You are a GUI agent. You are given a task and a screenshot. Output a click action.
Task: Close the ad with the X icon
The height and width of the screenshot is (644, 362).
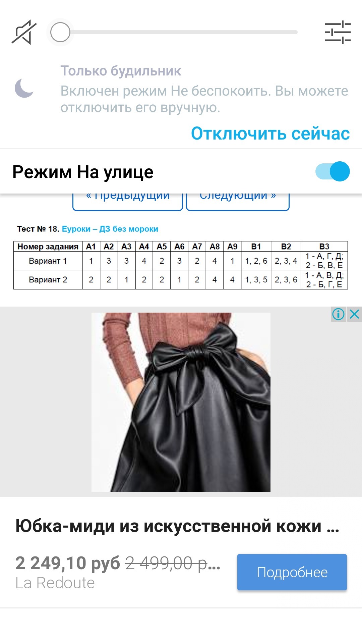(354, 314)
